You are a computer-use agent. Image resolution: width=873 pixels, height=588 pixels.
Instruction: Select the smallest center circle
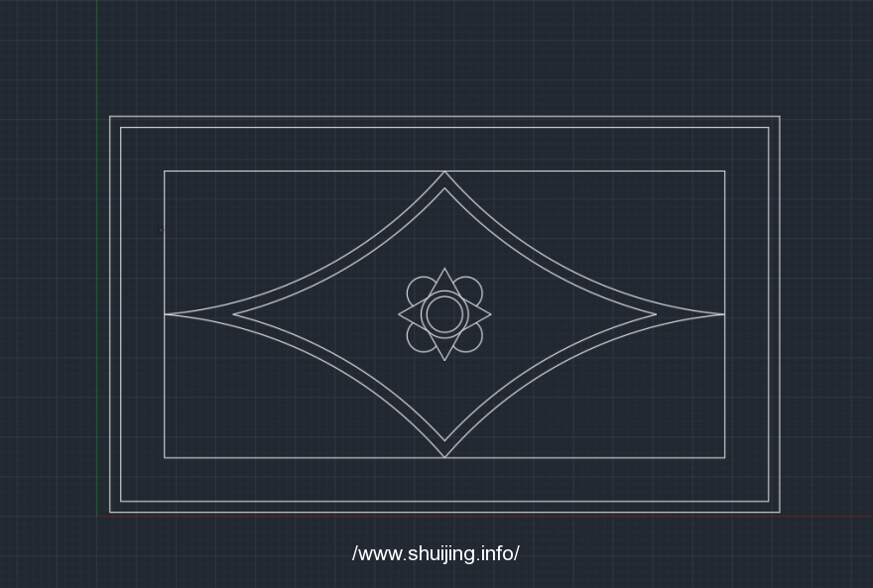coord(444,314)
